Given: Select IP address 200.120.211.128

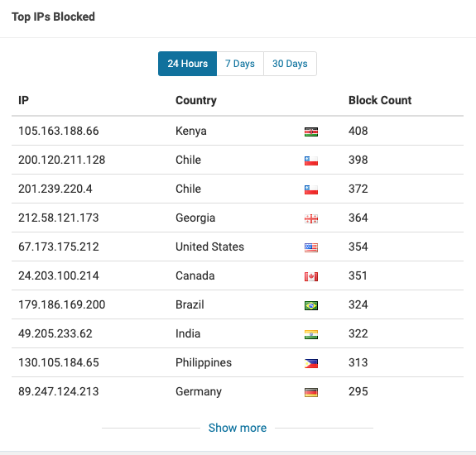Looking at the screenshot, I should [61, 160].
